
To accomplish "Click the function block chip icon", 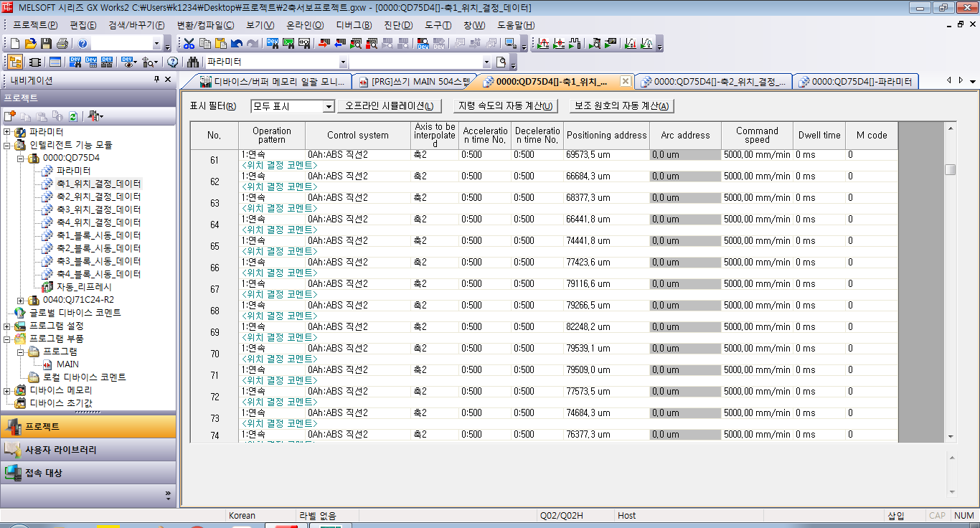I will tap(34, 62).
